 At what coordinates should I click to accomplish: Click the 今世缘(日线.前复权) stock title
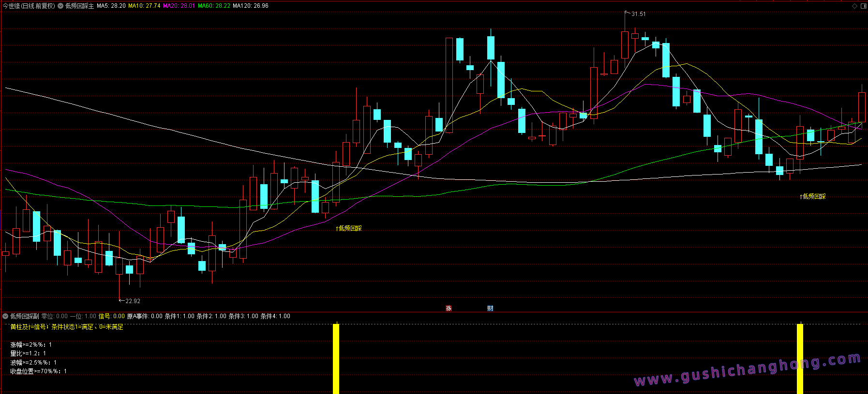[x=29, y=6]
